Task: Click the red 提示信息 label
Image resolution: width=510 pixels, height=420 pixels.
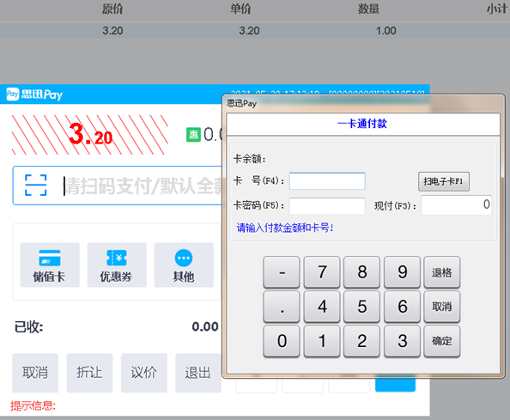Action: pyautogui.click(x=33, y=405)
